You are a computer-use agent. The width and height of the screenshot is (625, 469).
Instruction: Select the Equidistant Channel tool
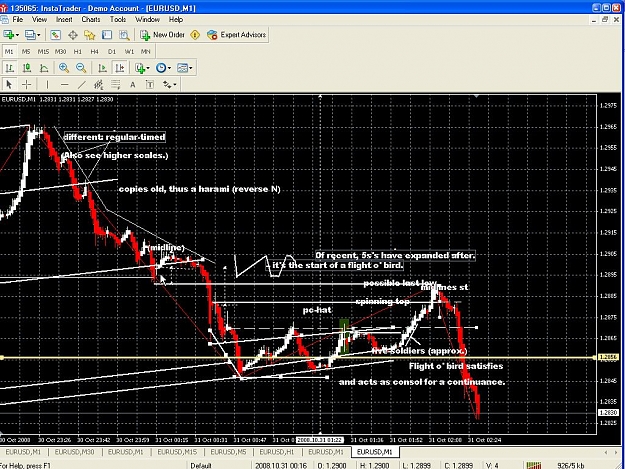click(98, 84)
